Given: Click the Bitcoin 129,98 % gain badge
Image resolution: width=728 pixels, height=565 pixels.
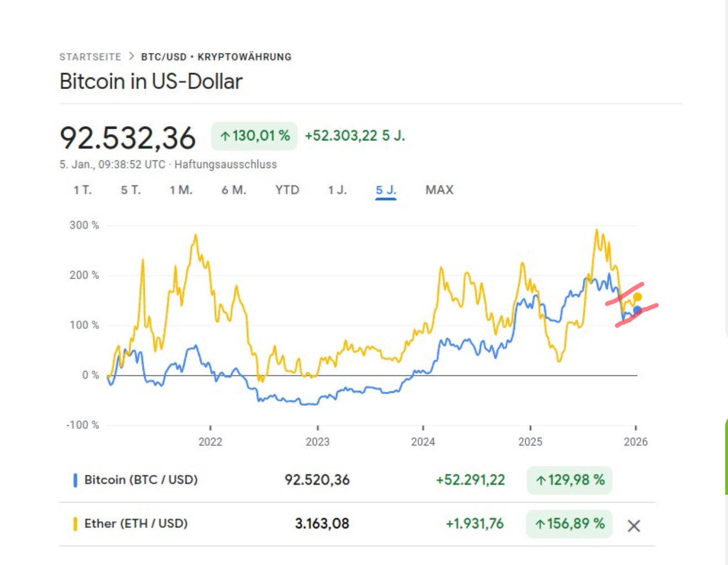Looking at the screenshot, I should click(569, 480).
